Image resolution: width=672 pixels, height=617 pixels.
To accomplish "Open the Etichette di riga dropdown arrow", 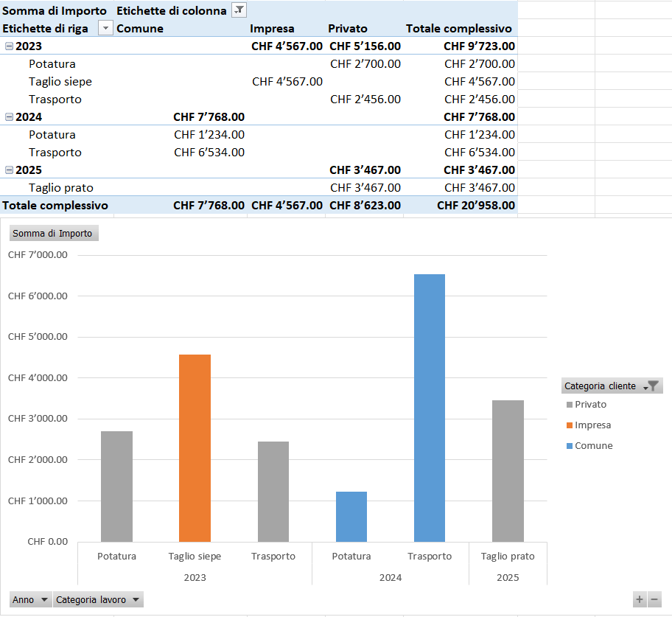I will (x=105, y=29).
